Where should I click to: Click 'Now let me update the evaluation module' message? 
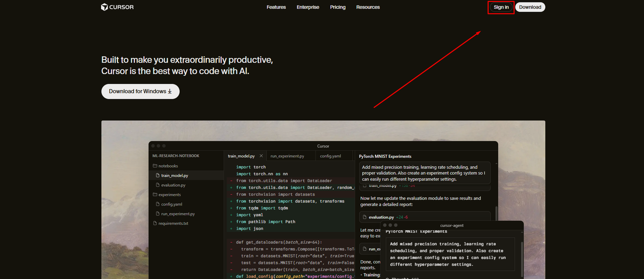tap(421, 201)
